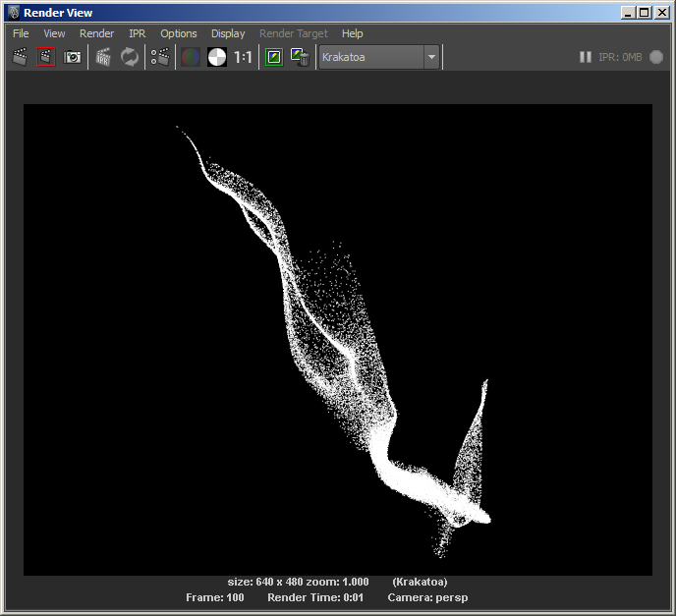Start the IPR render clapperboard icon
This screenshot has height=616, width=676.
[x=103, y=57]
